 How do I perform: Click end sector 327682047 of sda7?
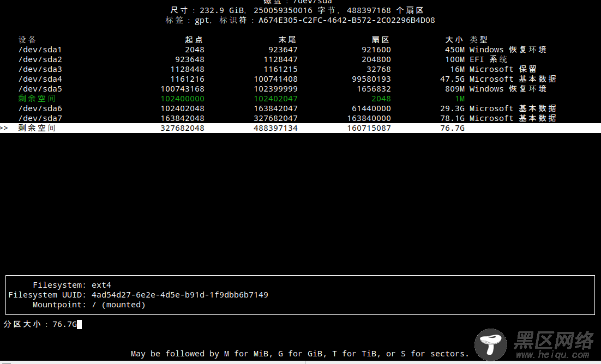point(275,118)
